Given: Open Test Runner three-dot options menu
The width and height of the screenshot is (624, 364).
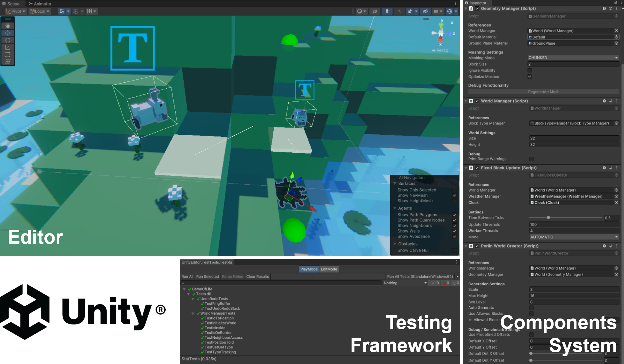Looking at the screenshot, I should 456,262.
